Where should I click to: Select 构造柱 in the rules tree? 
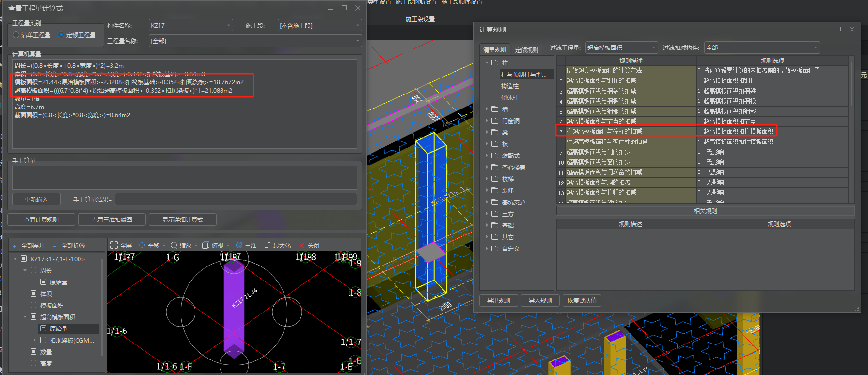509,86
